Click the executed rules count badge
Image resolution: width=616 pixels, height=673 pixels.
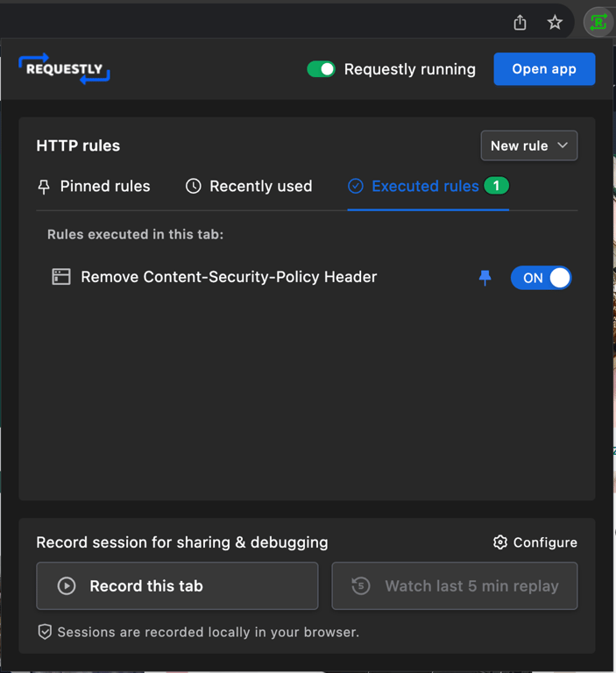coord(496,186)
